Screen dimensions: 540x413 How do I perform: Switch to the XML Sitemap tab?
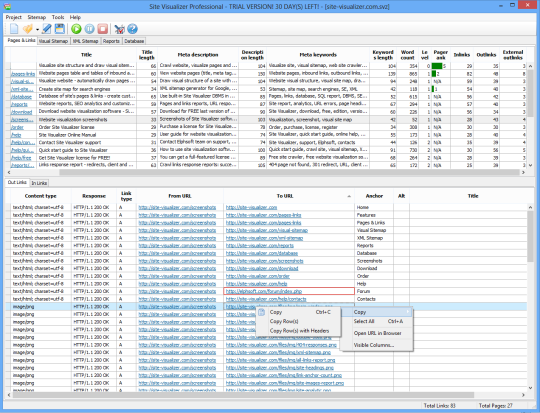point(85,41)
